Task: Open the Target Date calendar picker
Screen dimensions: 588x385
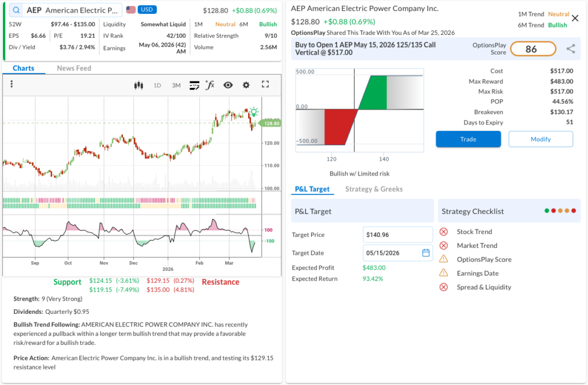Action: point(425,252)
